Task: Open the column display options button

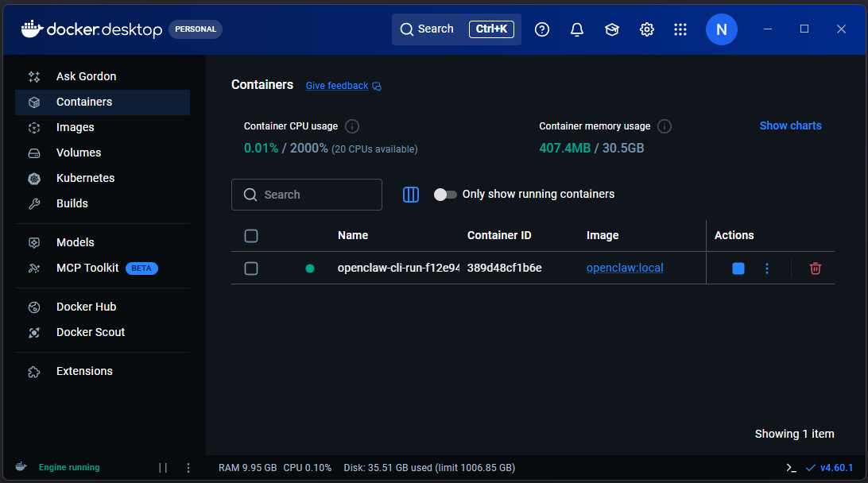Action: point(411,195)
